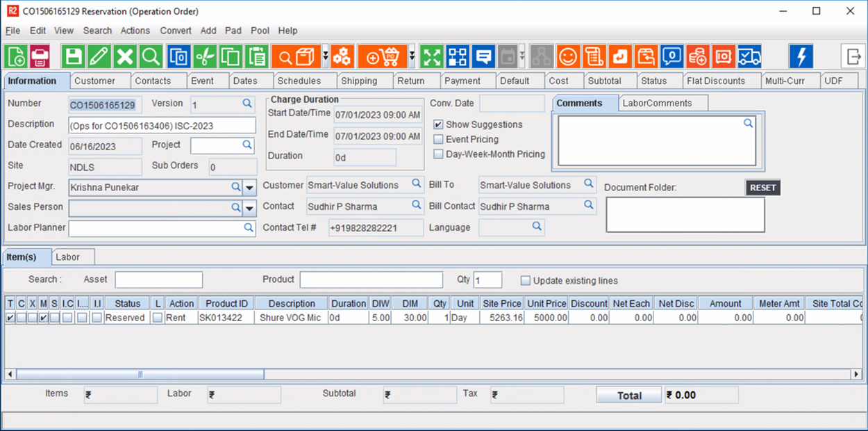The height and width of the screenshot is (431, 868).
Task: Enable Event Pricing
Action: coord(437,139)
